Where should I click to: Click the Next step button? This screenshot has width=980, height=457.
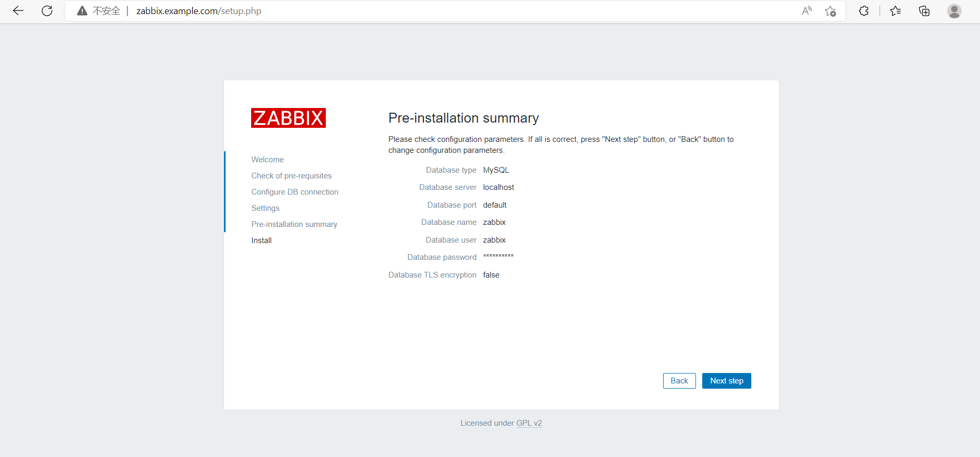tap(727, 381)
